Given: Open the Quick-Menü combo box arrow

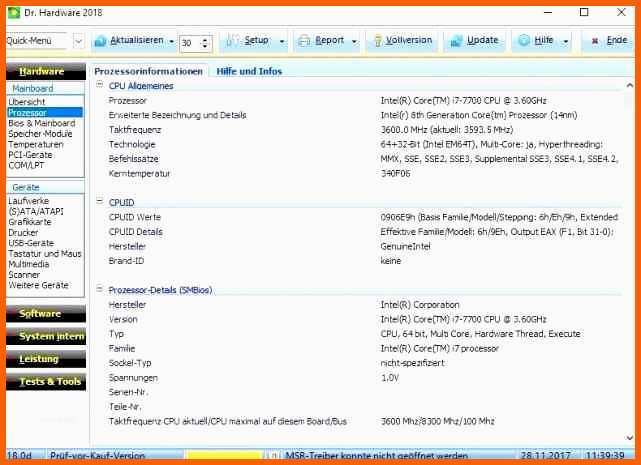Looking at the screenshot, I should [78, 41].
